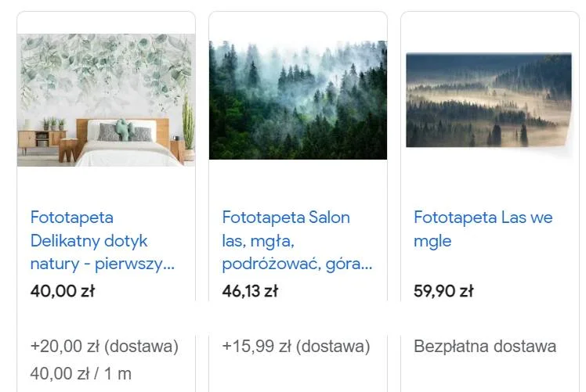Click the 40,00 zł product price
The height and width of the screenshot is (392, 586).
63,291
